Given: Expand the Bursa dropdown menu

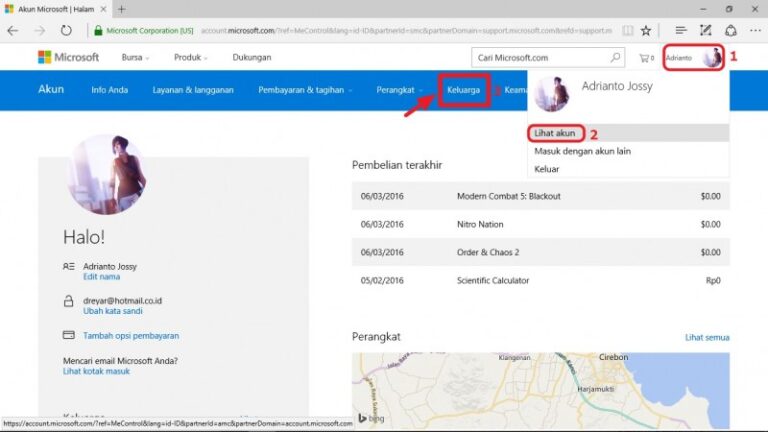Looking at the screenshot, I should pyautogui.click(x=135, y=57).
